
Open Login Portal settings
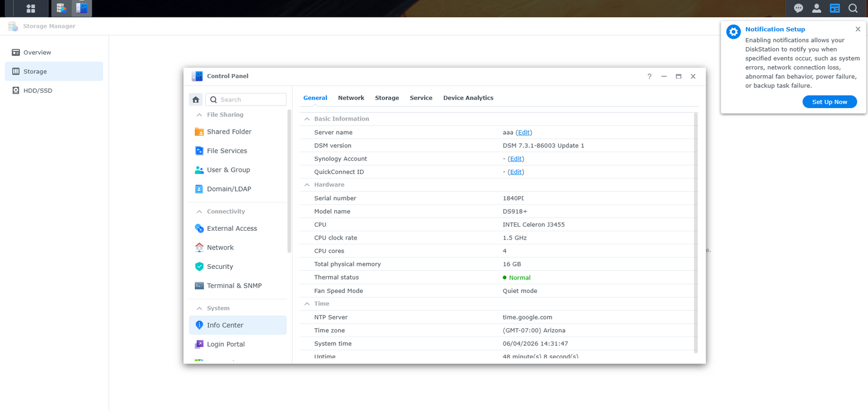point(238,344)
